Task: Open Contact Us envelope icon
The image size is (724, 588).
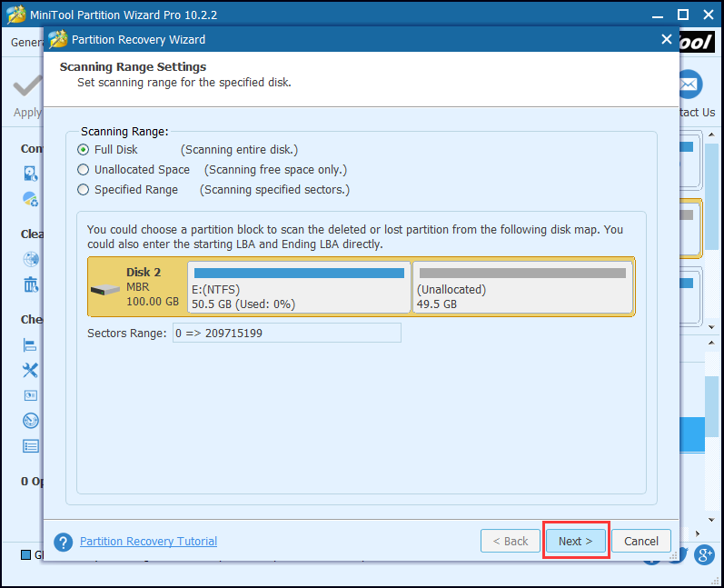Action: pyautogui.click(x=690, y=85)
